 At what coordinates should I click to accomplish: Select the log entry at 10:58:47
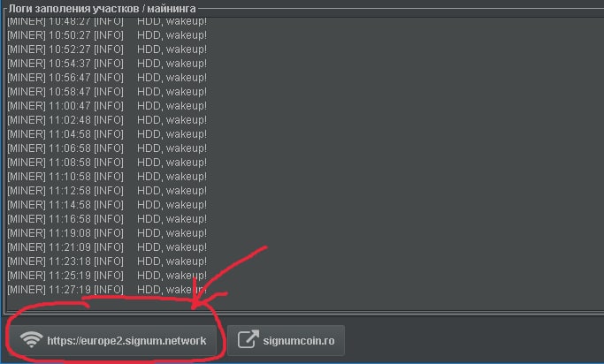click(x=107, y=92)
